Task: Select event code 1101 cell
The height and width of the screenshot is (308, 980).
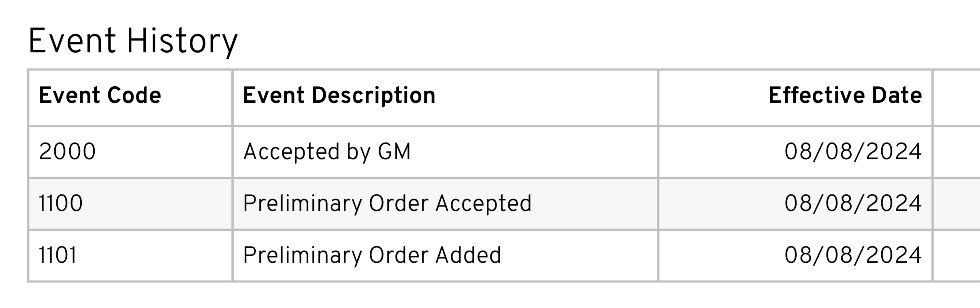Action: click(58, 255)
